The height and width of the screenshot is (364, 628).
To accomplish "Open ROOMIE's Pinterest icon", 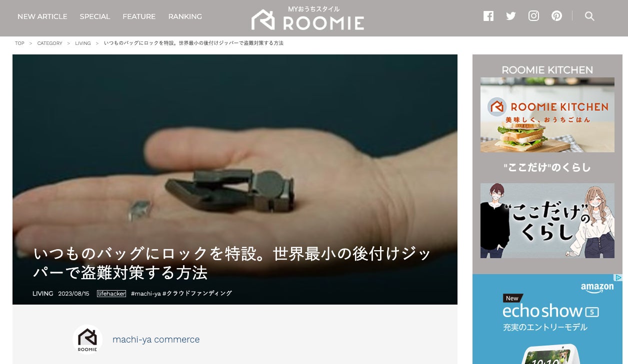I will (x=557, y=16).
